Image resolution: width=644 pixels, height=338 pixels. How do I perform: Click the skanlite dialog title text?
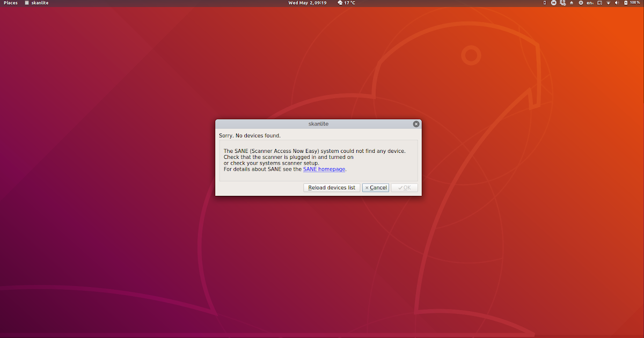[318, 124]
